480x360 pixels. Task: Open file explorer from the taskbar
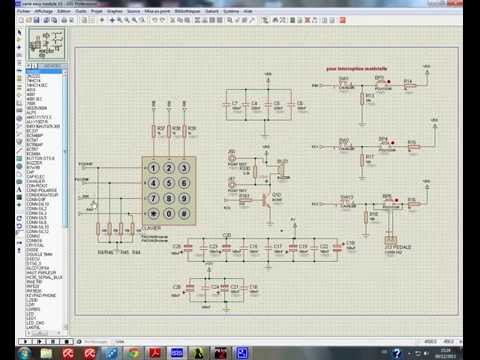(x=46, y=353)
